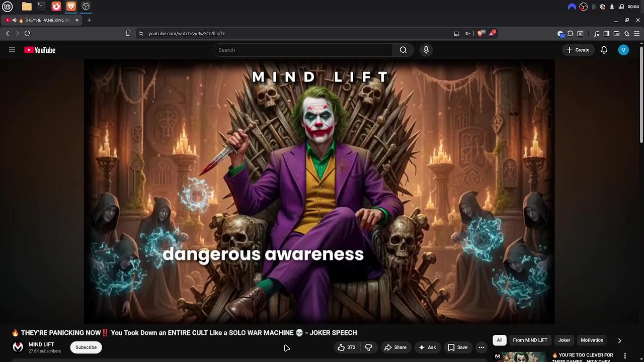Open browser extensions puzzle icon

coord(570,34)
